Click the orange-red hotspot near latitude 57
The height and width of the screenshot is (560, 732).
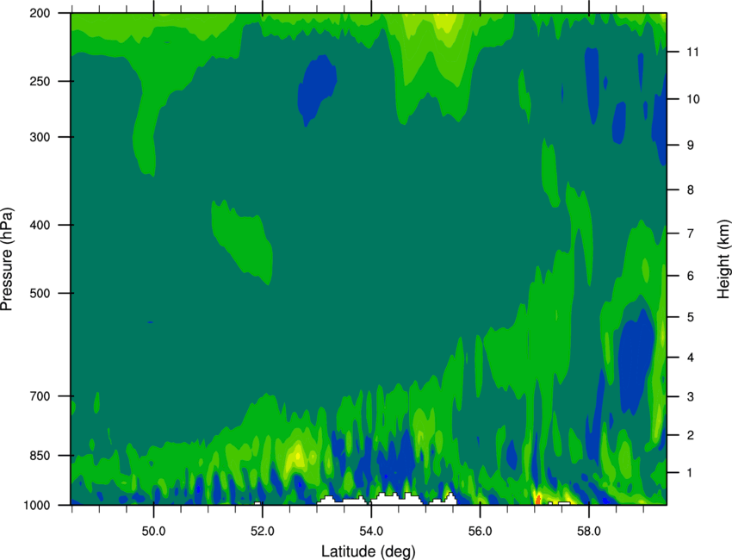[537, 500]
